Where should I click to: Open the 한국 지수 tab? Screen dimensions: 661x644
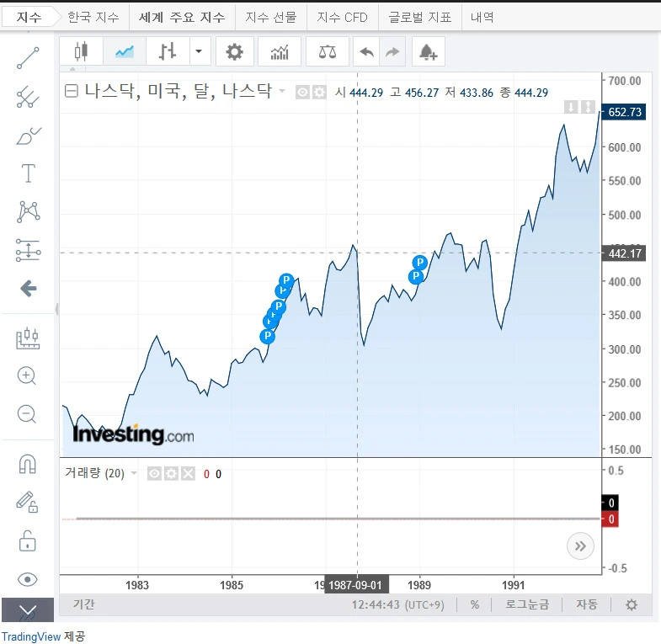pos(93,18)
